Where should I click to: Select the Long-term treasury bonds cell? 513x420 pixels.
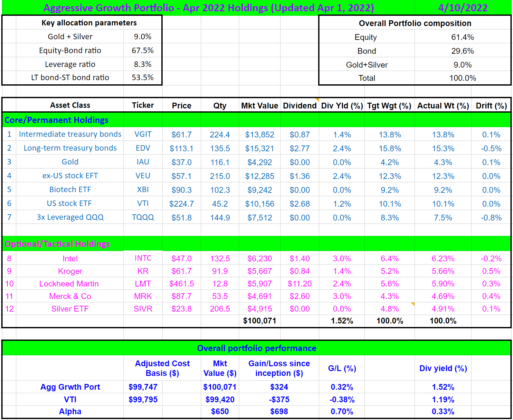(70, 148)
